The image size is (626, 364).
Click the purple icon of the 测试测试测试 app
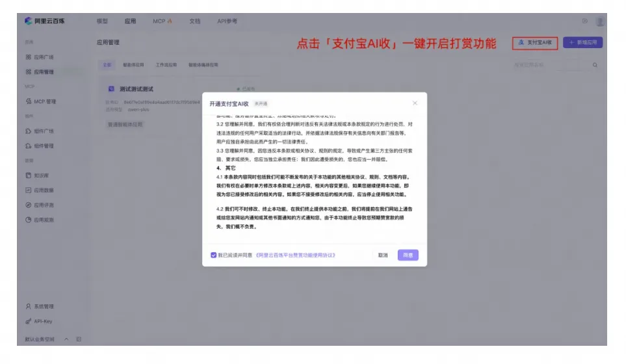pyautogui.click(x=111, y=88)
